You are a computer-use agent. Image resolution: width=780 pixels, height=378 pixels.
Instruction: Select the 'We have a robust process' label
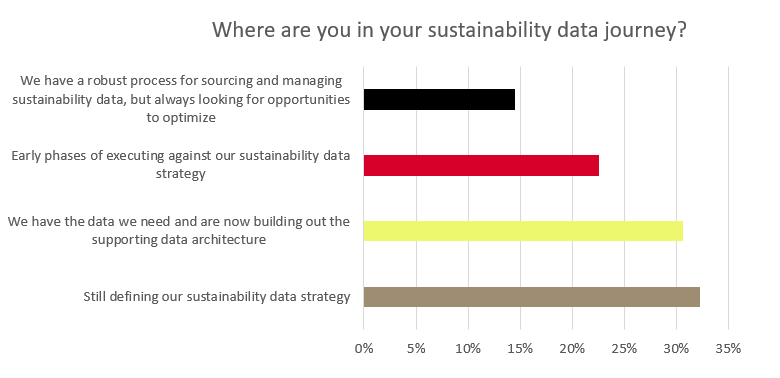(181, 99)
